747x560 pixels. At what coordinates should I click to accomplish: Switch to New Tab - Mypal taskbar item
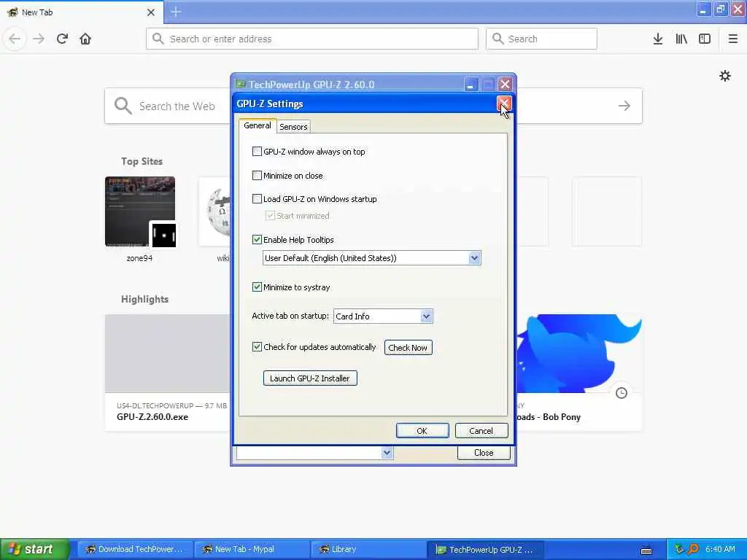point(252,549)
